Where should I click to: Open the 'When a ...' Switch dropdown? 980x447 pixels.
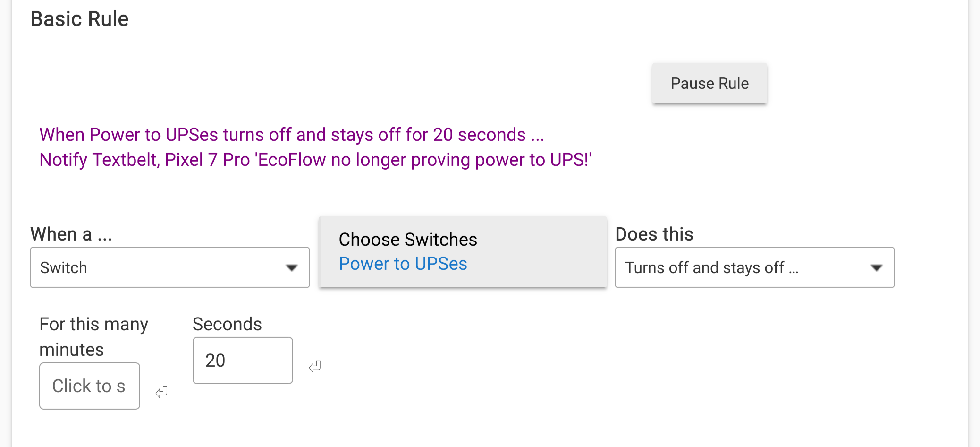tap(170, 267)
